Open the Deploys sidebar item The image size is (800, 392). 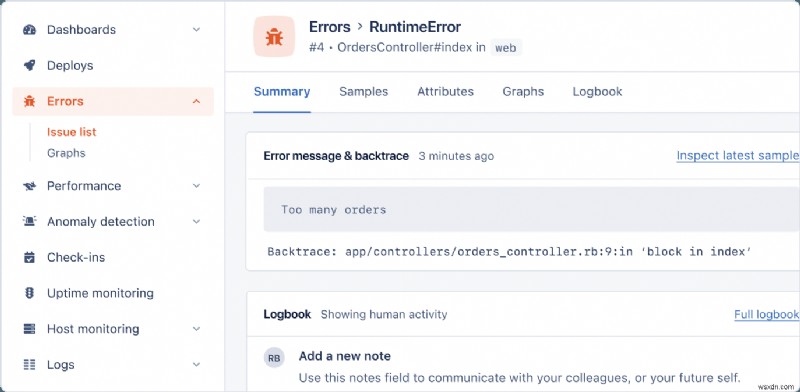(113, 65)
